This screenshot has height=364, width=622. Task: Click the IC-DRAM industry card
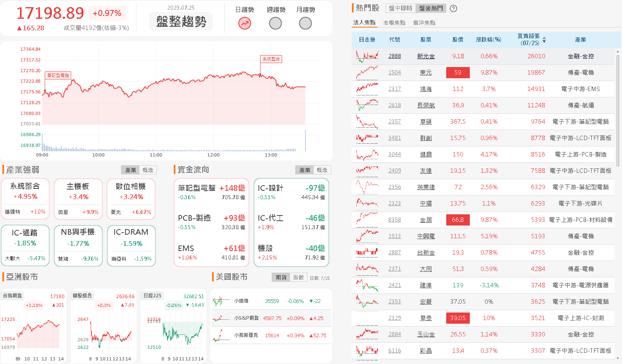pyautogui.click(x=131, y=245)
